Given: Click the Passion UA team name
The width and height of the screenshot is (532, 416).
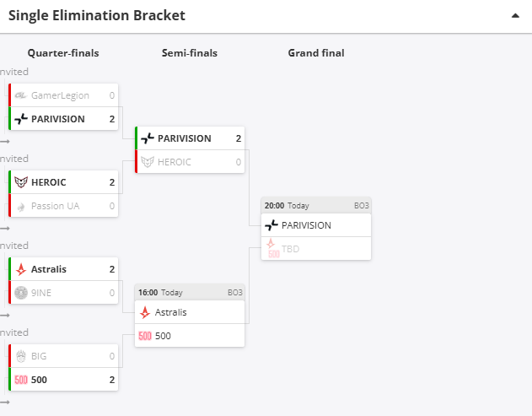Looking at the screenshot, I should click(x=55, y=206).
